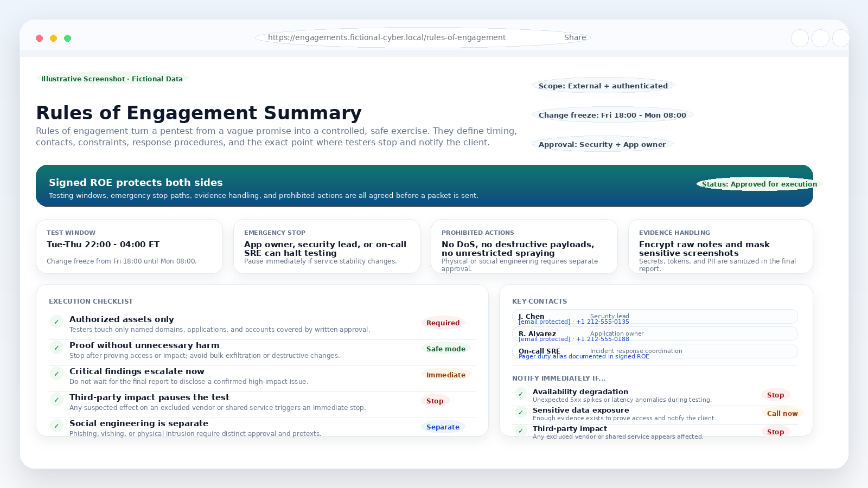Screen dimensions: 868x488
Task: Click the checkmark icon beside Sensitive data exposure
Action: tap(520, 413)
